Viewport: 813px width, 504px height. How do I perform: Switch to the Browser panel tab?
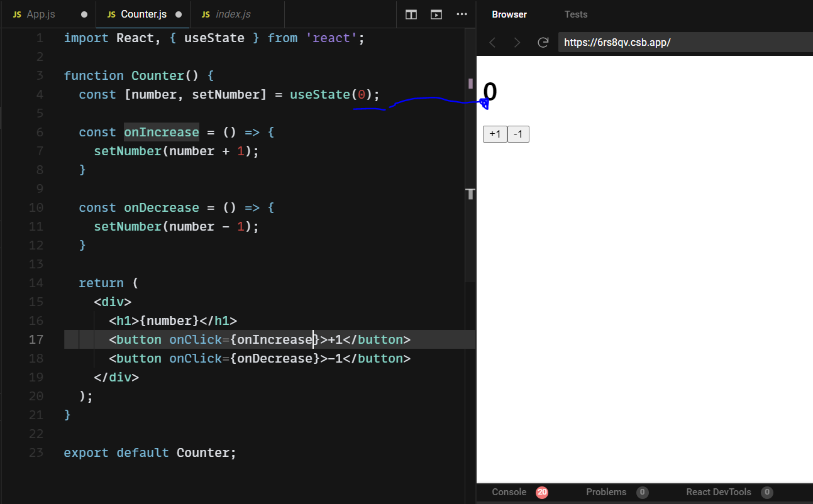[x=509, y=14]
